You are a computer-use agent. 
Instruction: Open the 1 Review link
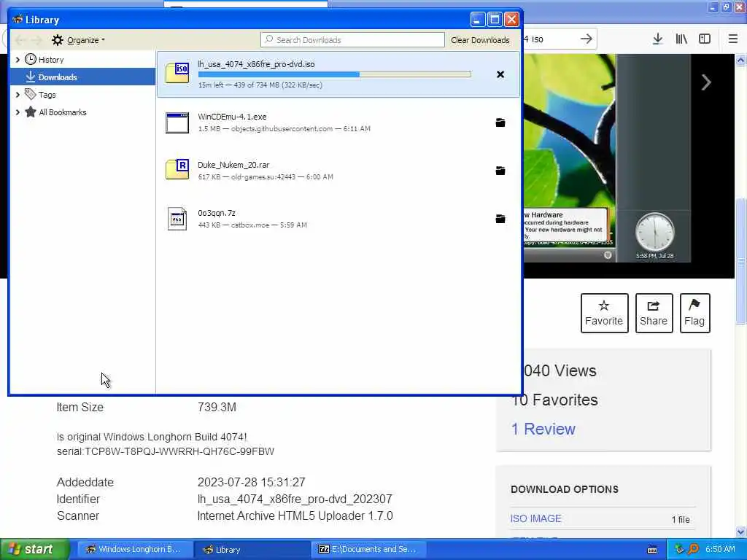[x=543, y=429]
